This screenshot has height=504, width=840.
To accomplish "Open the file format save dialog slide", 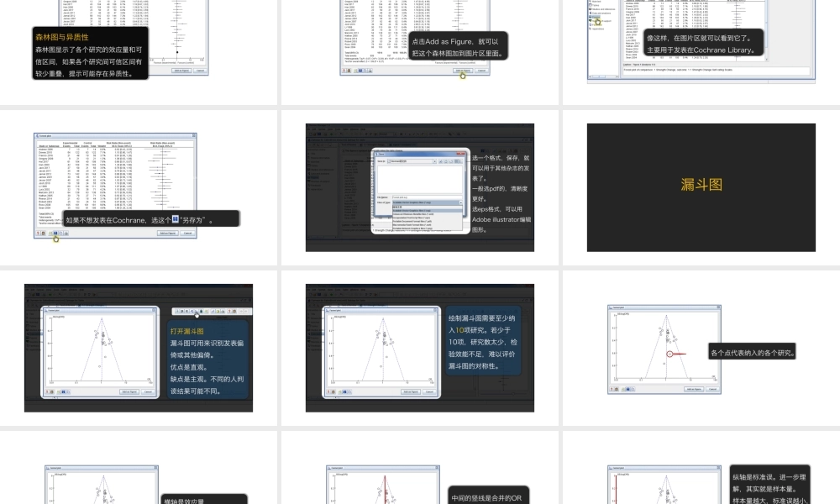I will 419,186.
